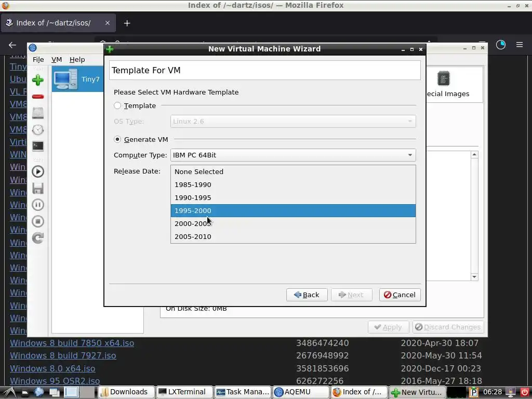Screen dimensions: 532x399
Task: Open the Computer Type dropdown
Action: (x=293, y=155)
